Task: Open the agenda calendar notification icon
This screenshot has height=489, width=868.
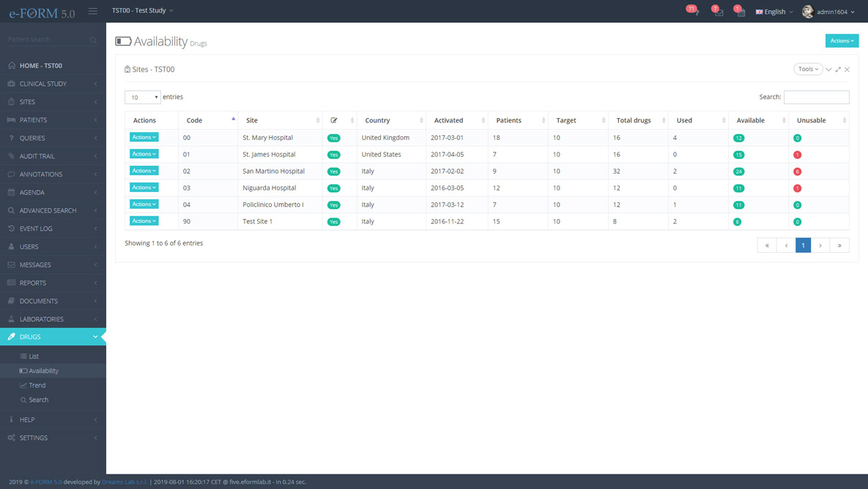Action: [x=740, y=12]
